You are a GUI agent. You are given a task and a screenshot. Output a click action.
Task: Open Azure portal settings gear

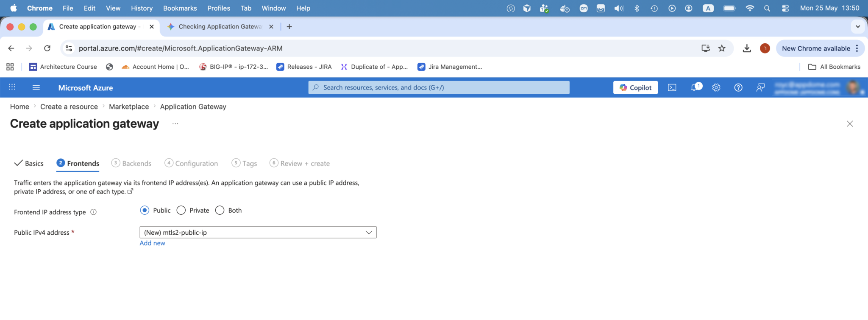click(x=716, y=87)
